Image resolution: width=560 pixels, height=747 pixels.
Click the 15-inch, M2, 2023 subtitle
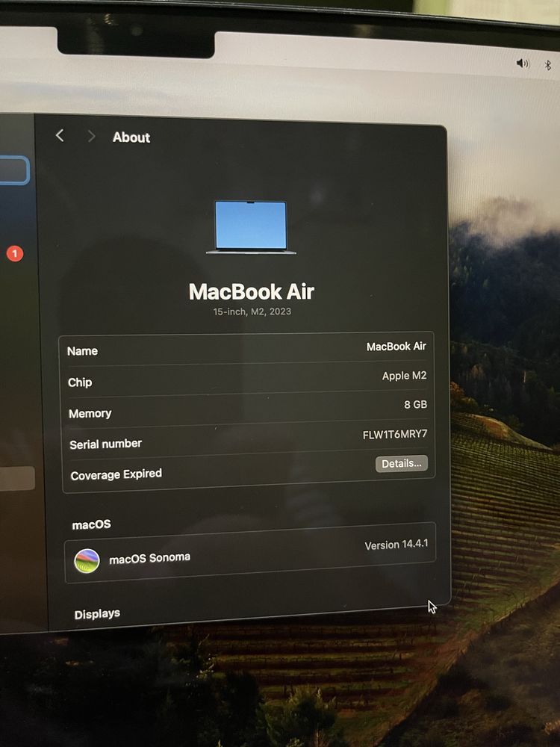pyautogui.click(x=252, y=311)
